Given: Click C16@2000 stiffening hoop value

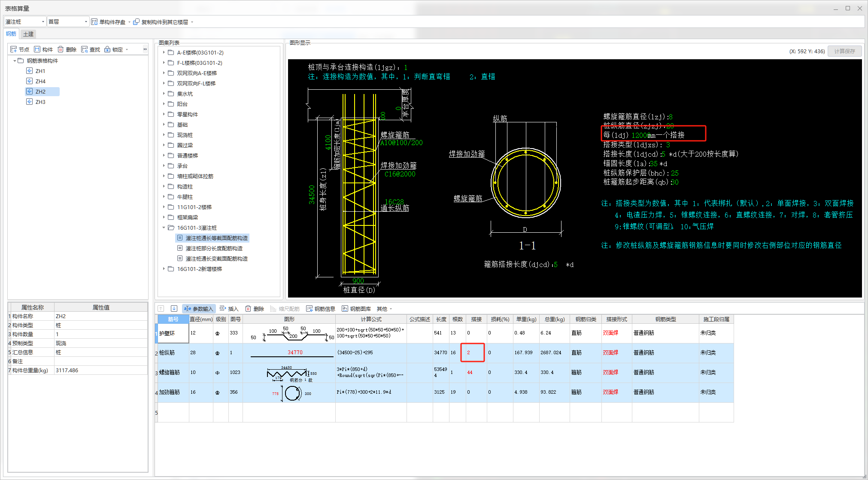Looking at the screenshot, I should 400,174.
